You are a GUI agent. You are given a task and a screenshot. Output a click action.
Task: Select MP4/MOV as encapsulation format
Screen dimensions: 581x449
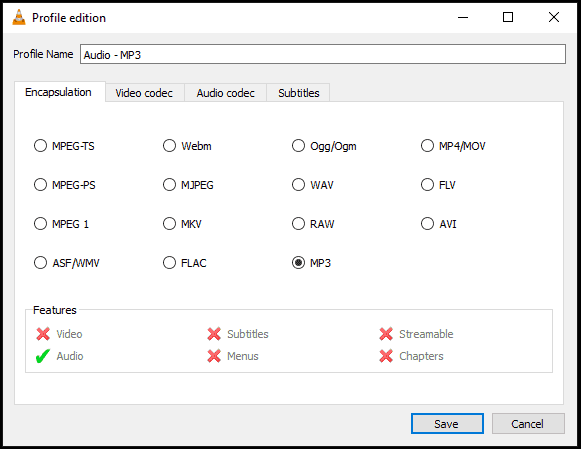pyautogui.click(x=427, y=146)
